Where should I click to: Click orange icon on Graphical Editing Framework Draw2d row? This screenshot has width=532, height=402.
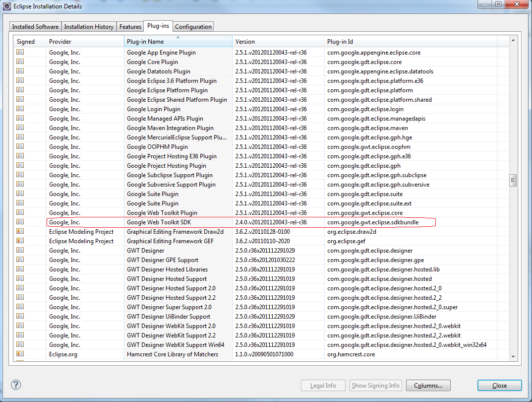point(20,231)
